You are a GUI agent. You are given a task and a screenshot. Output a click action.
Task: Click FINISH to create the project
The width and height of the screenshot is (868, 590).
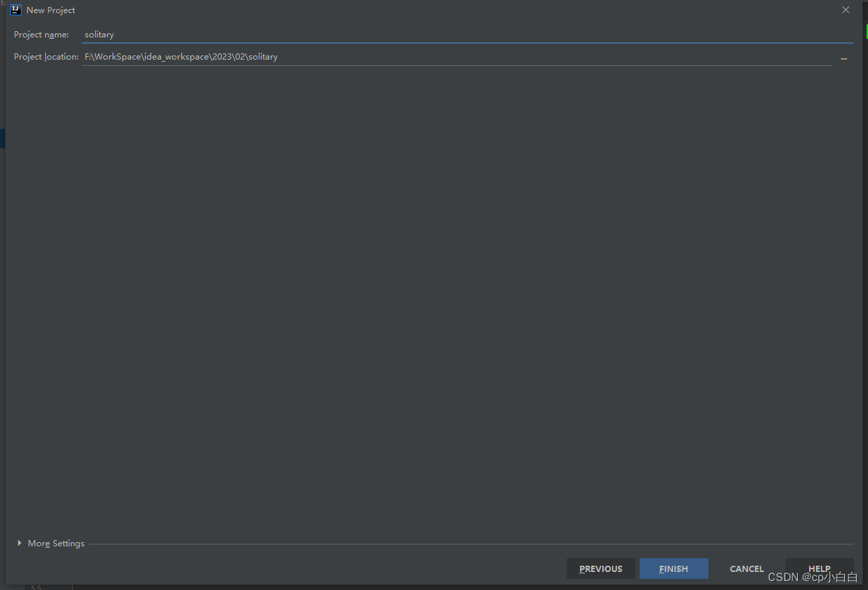674,569
